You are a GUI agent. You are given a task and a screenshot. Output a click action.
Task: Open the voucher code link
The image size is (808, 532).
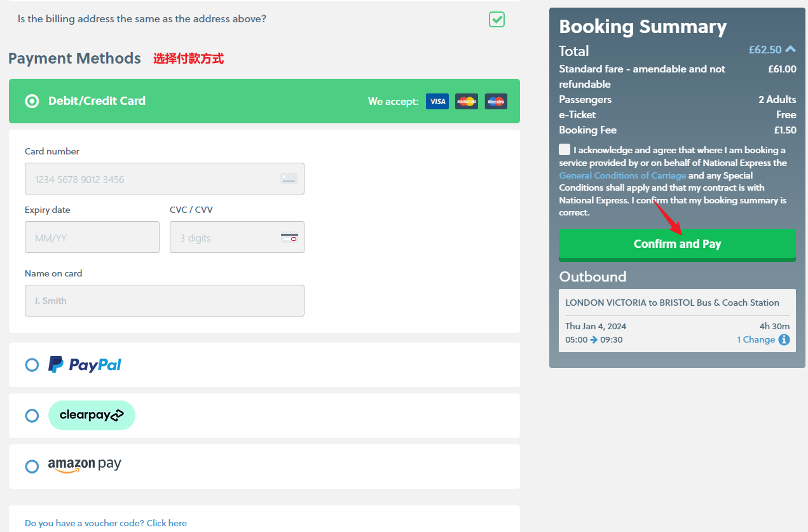point(106,523)
